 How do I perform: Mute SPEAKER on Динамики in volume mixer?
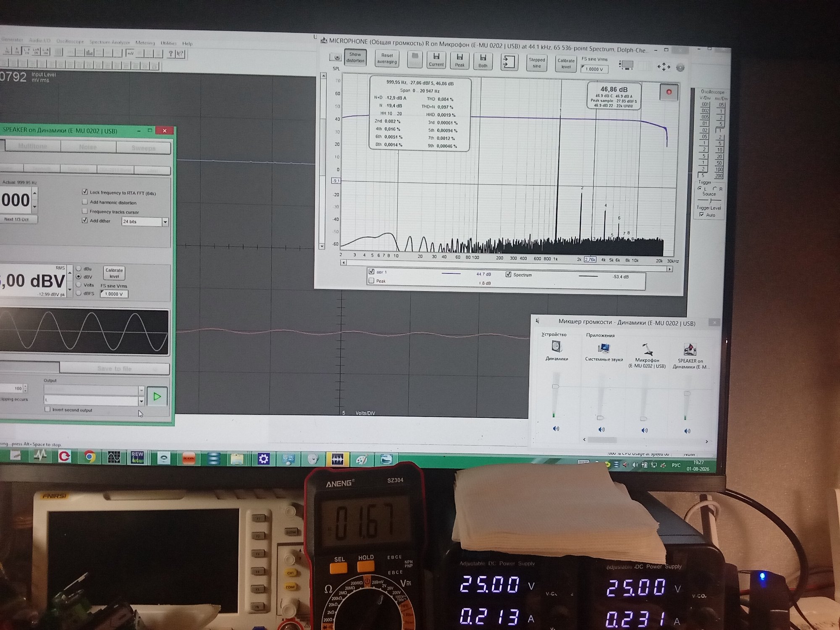pos(687,431)
